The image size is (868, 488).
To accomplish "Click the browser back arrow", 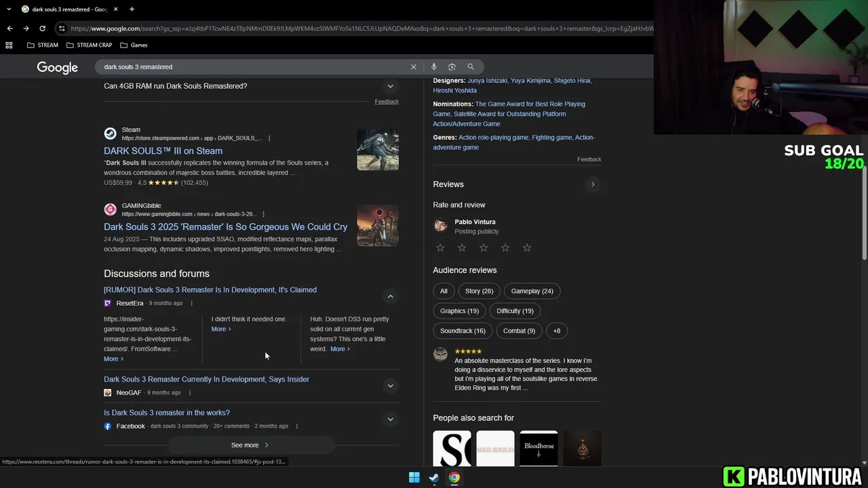I will [x=9, y=28].
